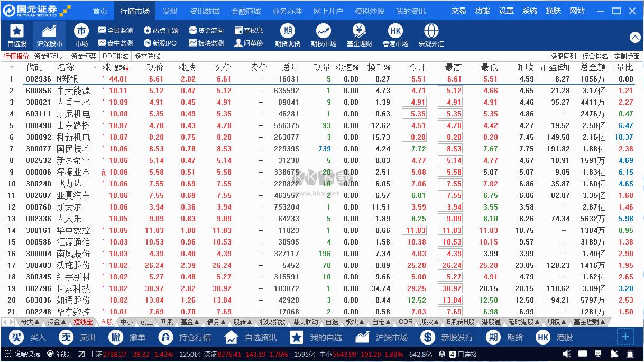
Task: Open 沪深市场 in bottom bar
Action: pyautogui.click(x=381, y=337)
